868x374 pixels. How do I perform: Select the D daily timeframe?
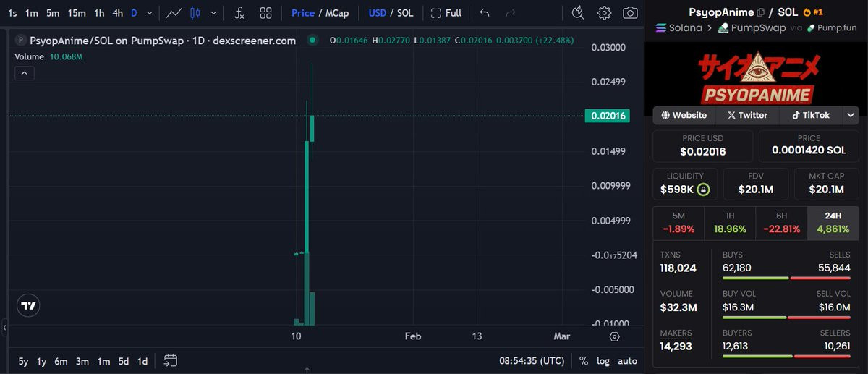[134, 13]
